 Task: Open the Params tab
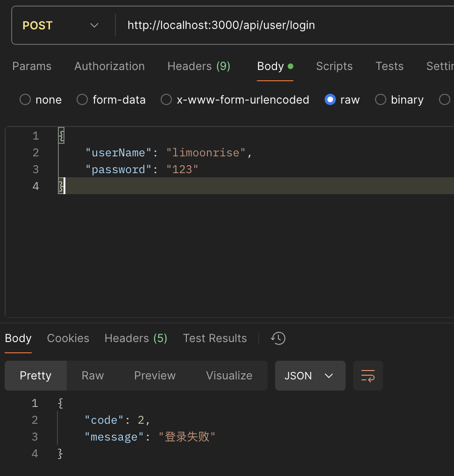pos(32,66)
